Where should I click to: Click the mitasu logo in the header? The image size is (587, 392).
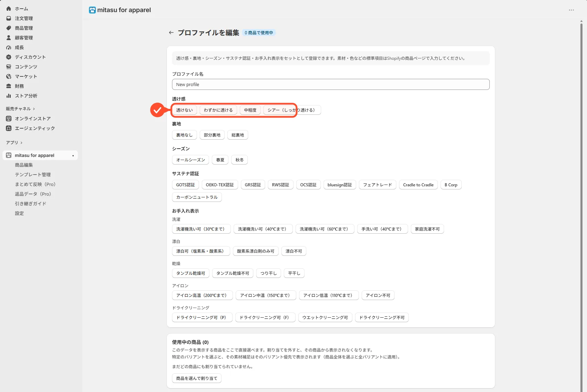[92, 10]
